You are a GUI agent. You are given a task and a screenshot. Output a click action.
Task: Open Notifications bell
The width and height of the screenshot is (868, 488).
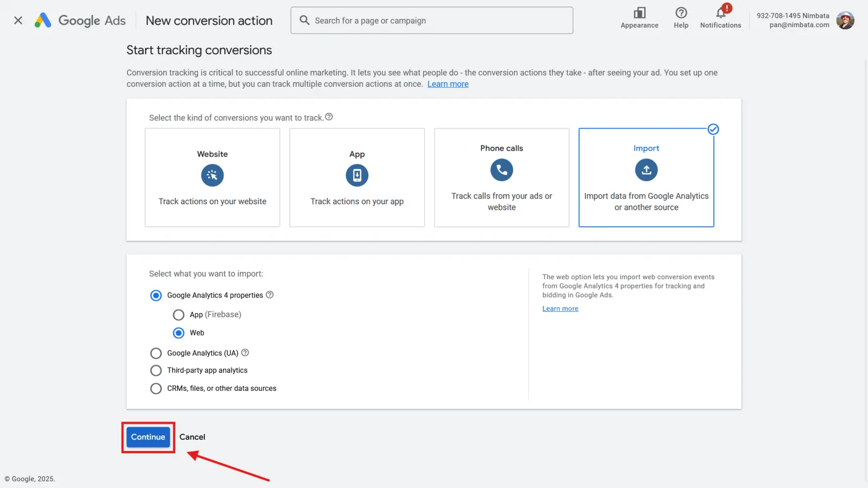[x=720, y=18]
